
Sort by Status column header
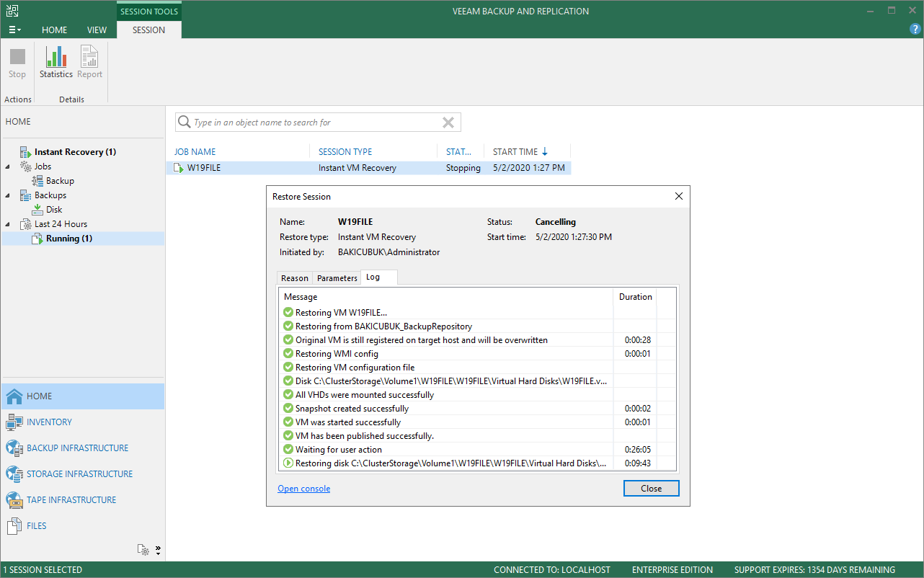(x=459, y=152)
